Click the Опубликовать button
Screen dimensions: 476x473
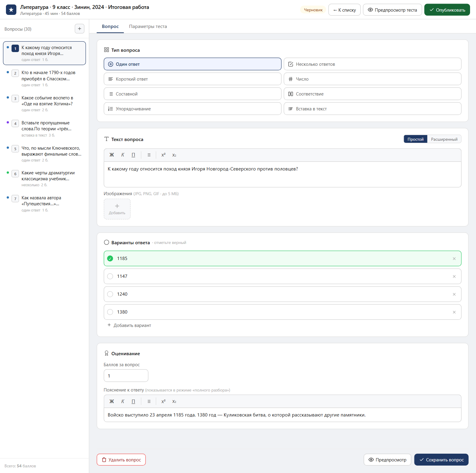[x=447, y=10]
